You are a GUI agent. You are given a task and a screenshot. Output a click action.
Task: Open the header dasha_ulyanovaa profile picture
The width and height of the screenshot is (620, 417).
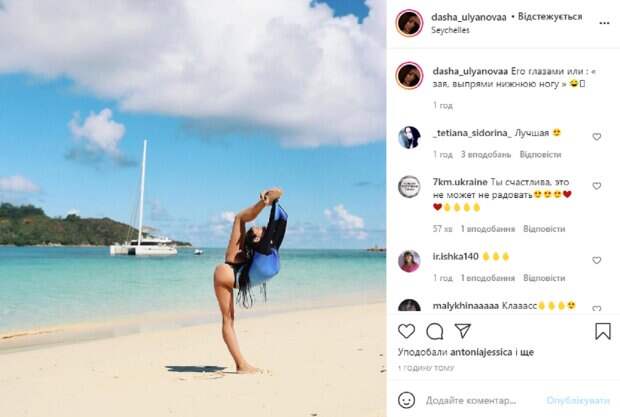pyautogui.click(x=409, y=23)
